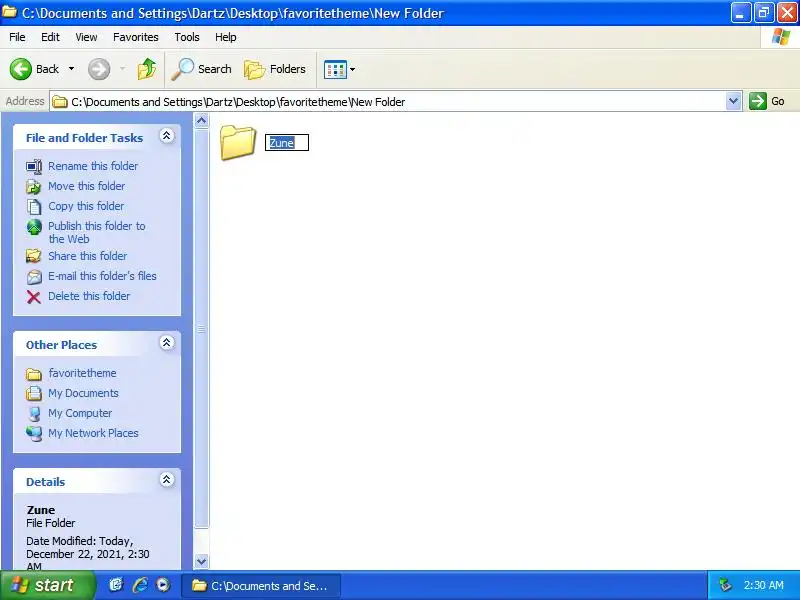The width and height of the screenshot is (800, 600).
Task: Launch Windows Media Player from quick launch
Action: (x=163, y=585)
